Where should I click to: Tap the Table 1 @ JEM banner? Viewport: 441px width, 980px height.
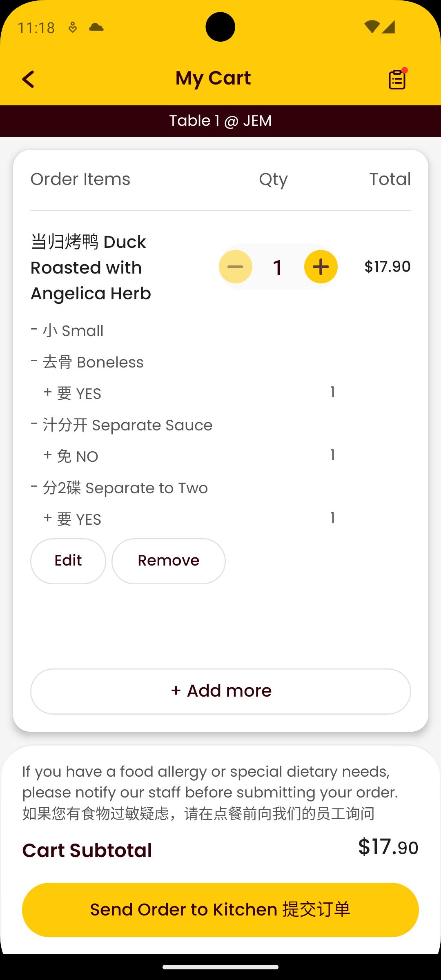click(x=220, y=121)
